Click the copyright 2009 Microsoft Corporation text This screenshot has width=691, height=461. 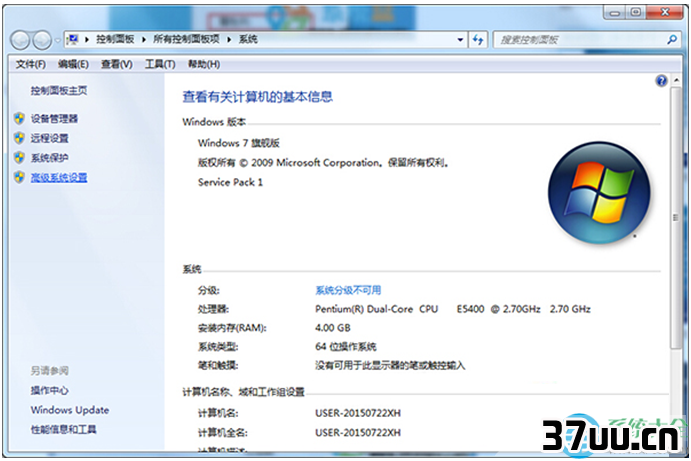coord(323,163)
